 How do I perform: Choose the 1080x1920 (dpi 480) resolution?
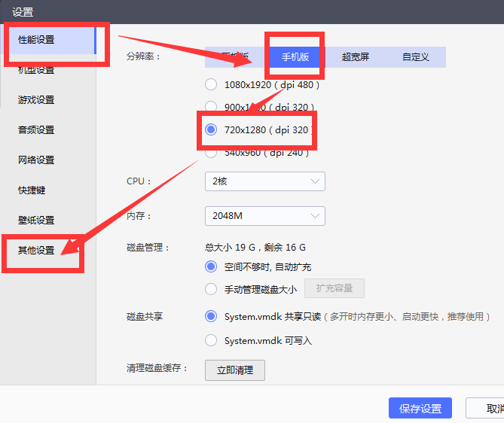pyautogui.click(x=211, y=84)
